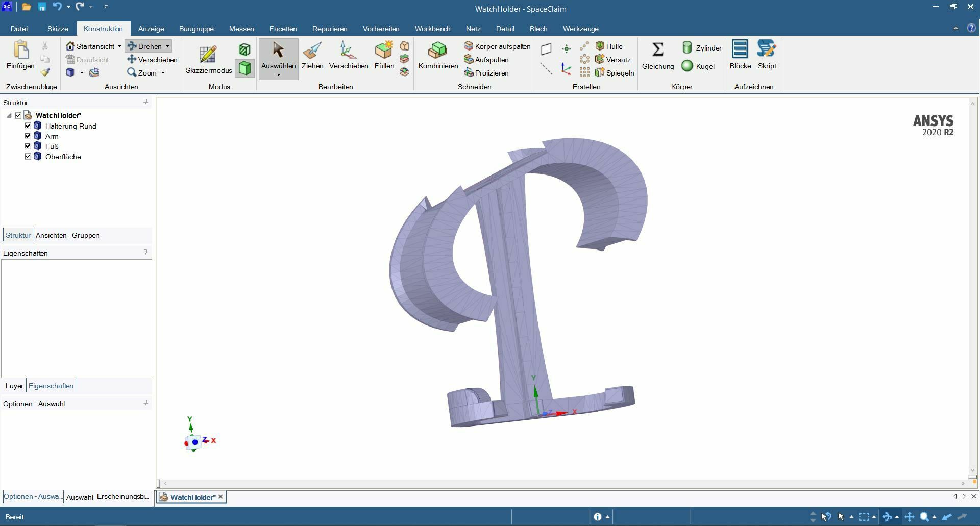Image resolution: width=980 pixels, height=526 pixels.
Task: Open the Facetten ribbon tab
Action: click(x=283, y=29)
